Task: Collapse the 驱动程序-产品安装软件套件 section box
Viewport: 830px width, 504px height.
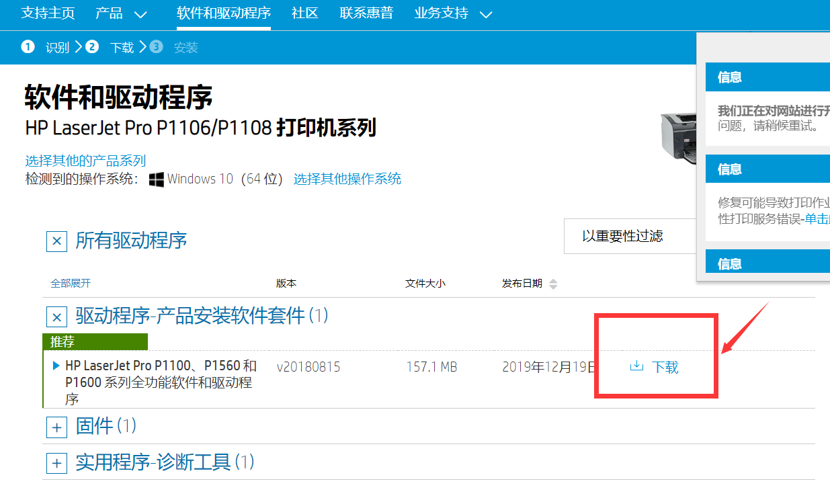Action: [56, 317]
